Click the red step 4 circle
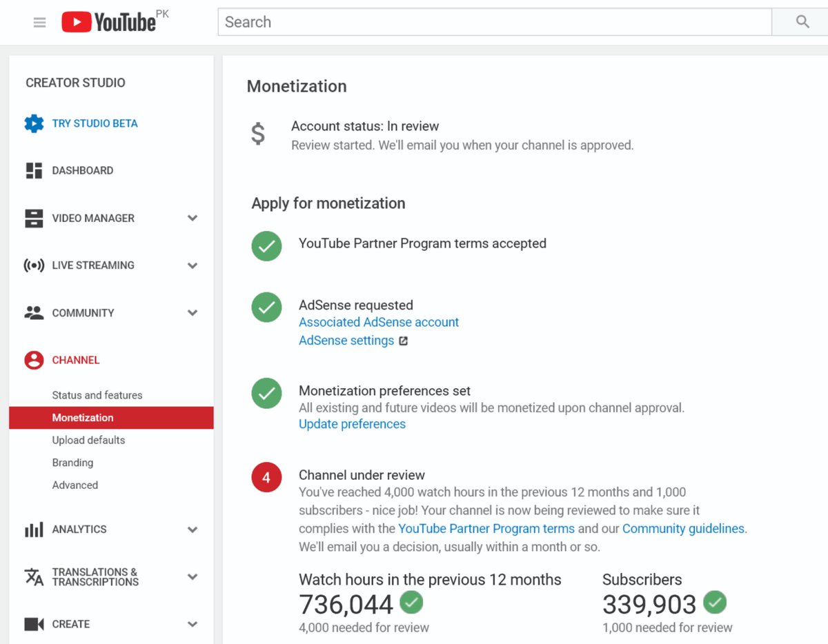 click(x=266, y=477)
